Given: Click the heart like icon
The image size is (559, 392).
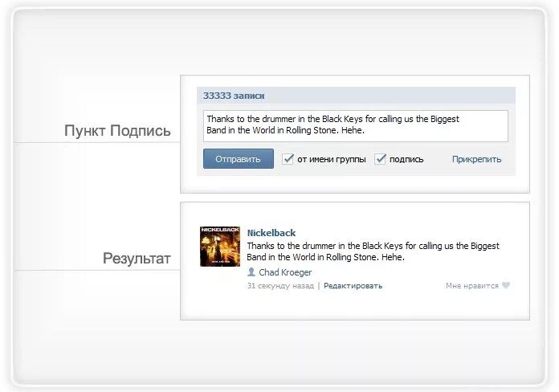Looking at the screenshot, I should [506, 285].
